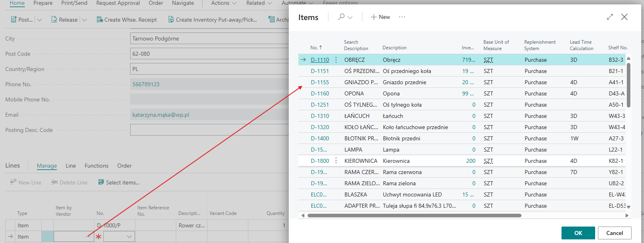644x243 pixels.
Task: Click Create Whse. Receipt action
Action: tap(127, 20)
